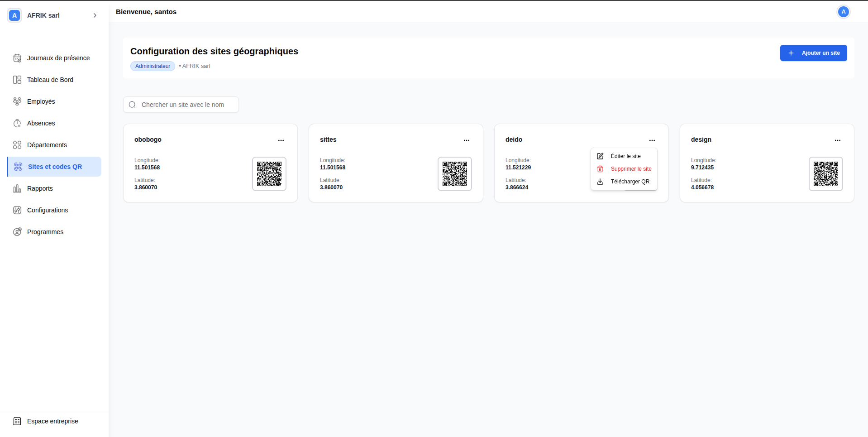Open the Sites et codes QR section
The height and width of the screenshot is (437, 868).
click(x=54, y=166)
